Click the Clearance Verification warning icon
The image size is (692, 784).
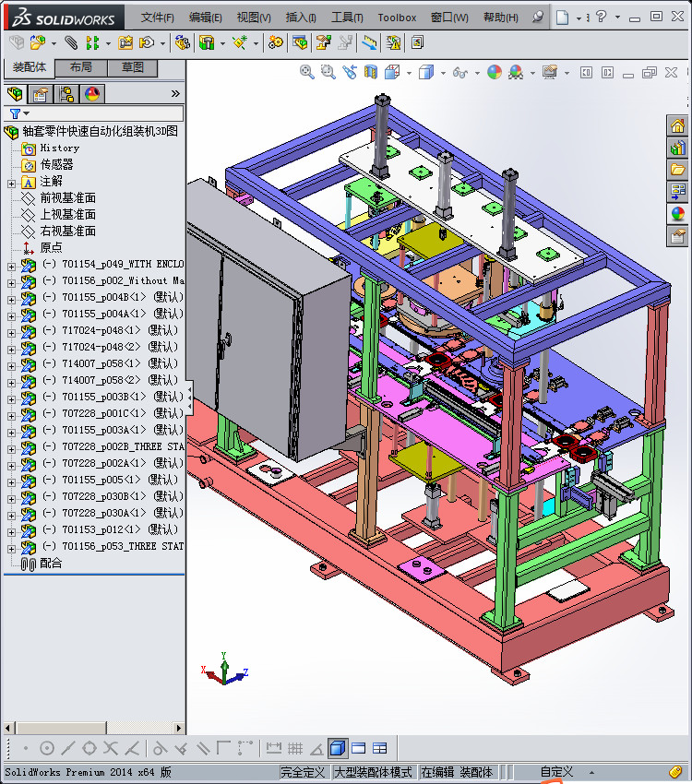point(393,43)
